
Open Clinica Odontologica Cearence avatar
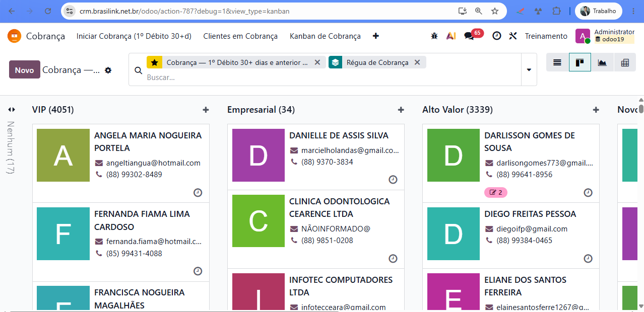coord(259,221)
